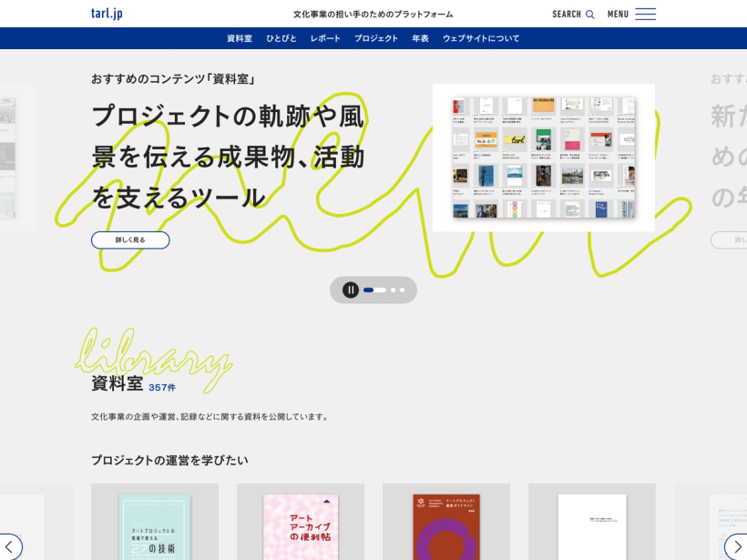Show previous library cards with left arrow

click(x=9, y=547)
